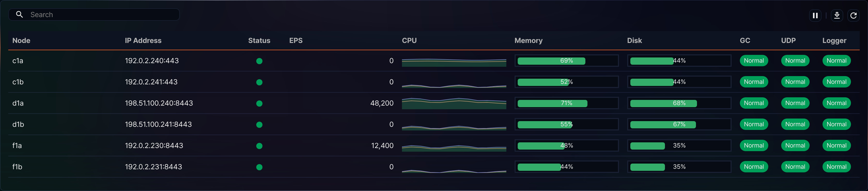Screen dimensions: 868x191
Task: Click the green status dot for c1a
Action: coord(259,61)
